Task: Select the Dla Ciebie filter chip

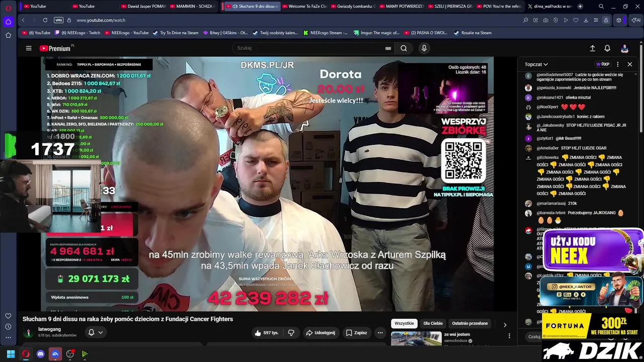Action: coord(433,323)
